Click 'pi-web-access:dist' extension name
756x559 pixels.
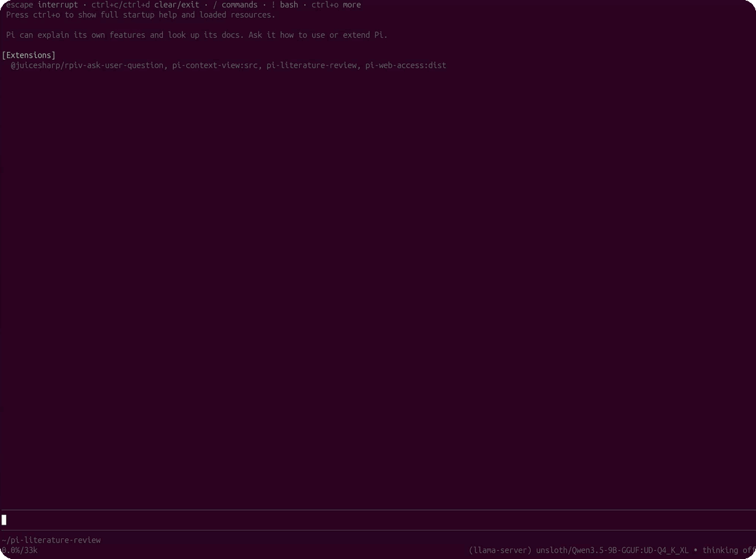405,65
